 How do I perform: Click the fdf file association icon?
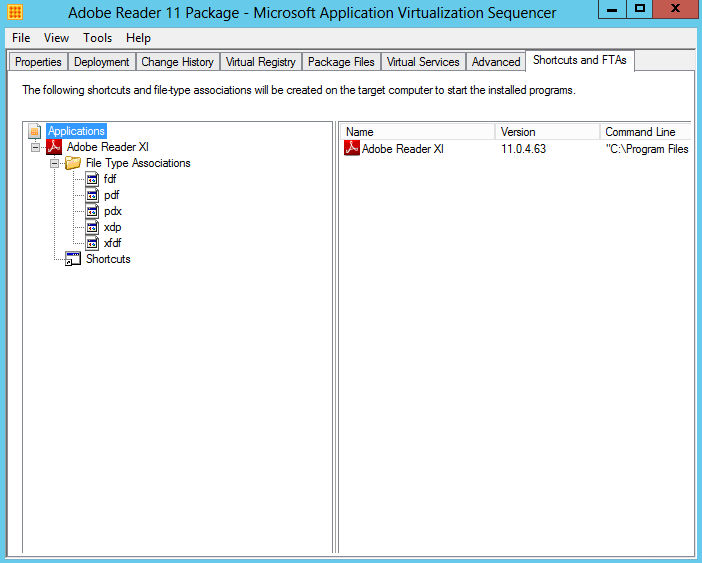tap(92, 179)
